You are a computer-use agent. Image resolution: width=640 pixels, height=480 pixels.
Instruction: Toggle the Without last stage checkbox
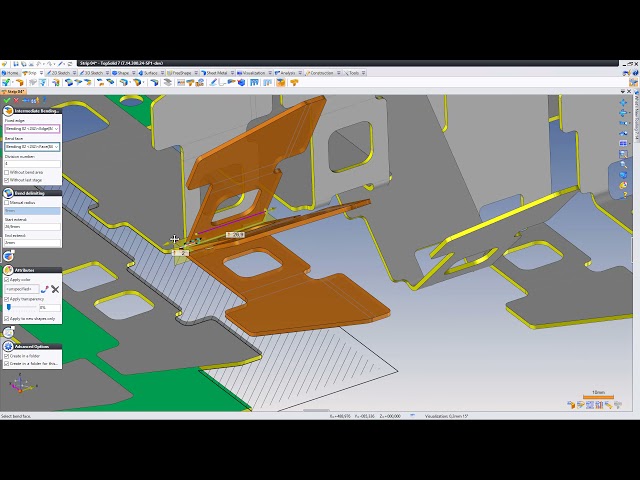(x=7, y=180)
